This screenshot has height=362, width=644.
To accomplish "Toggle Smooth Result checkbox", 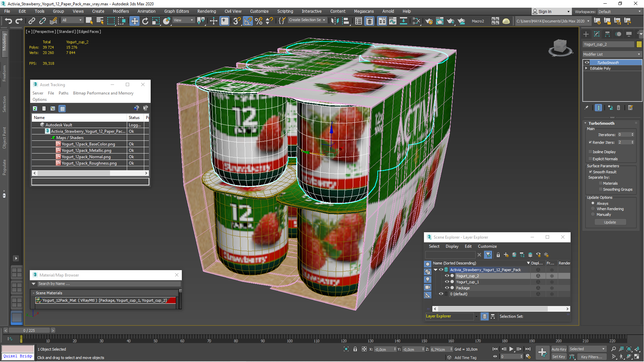I will coord(590,172).
